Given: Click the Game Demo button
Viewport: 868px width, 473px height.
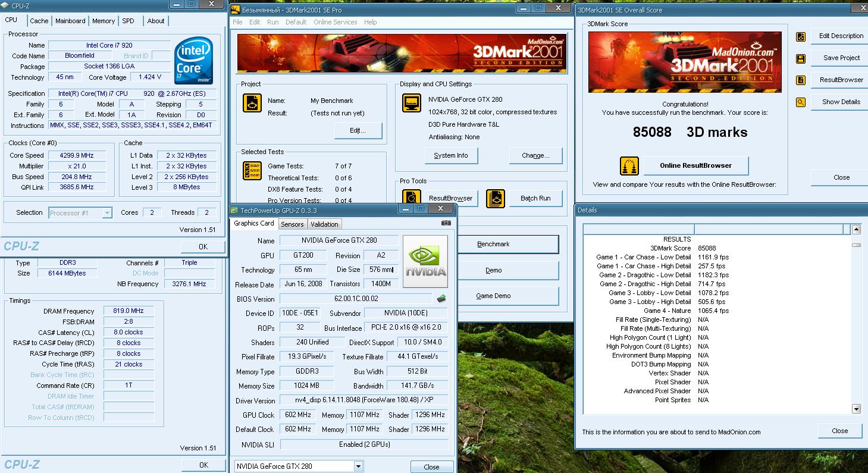Looking at the screenshot, I should (507, 296).
